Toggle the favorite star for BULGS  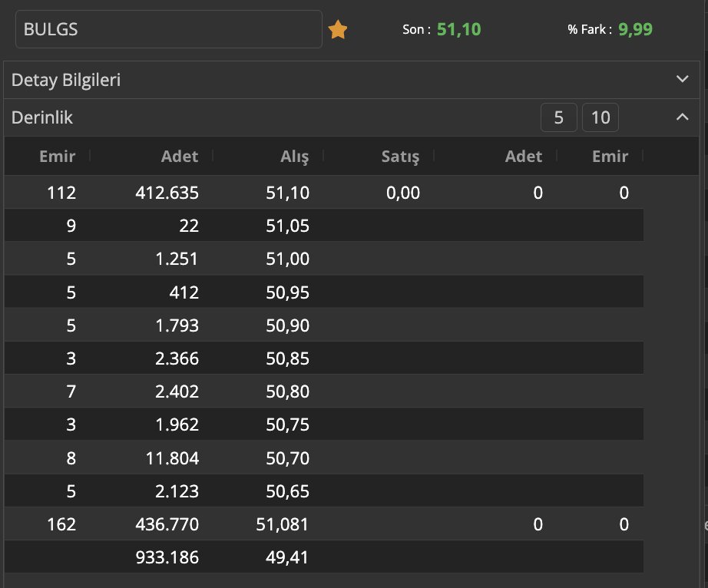point(337,30)
